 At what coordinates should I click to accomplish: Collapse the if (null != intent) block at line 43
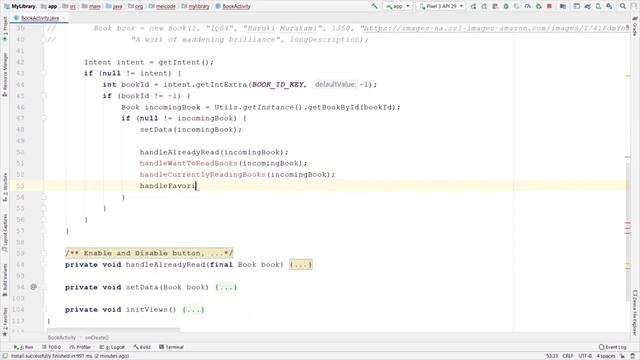coord(44,73)
